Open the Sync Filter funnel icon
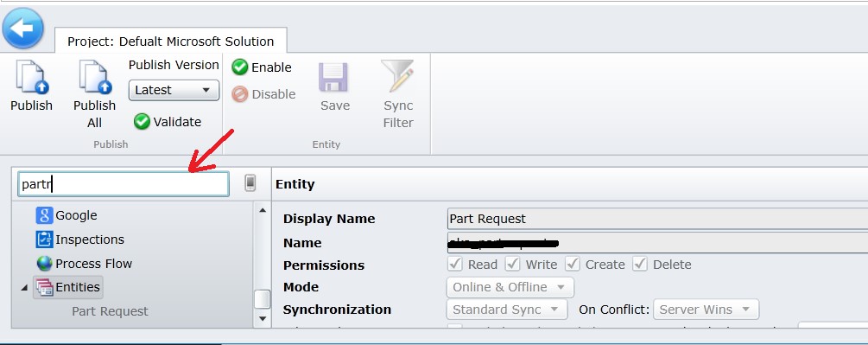 (x=397, y=76)
